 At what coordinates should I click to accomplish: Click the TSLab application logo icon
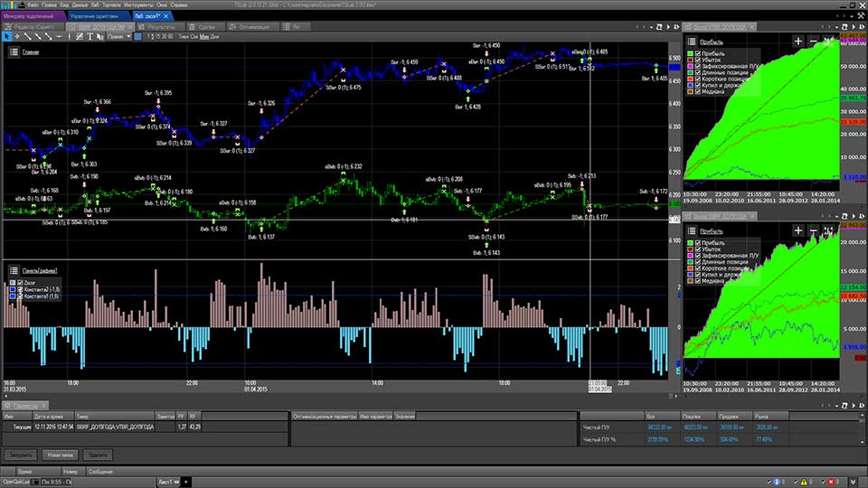pos(8,5)
